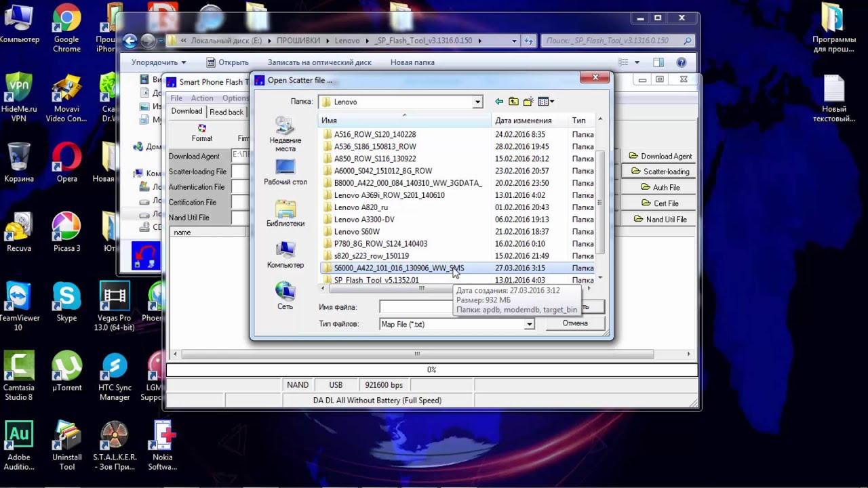Select folder A6000_S042_151012_8G_ROW
This screenshot has width=868, height=488.
382,171
